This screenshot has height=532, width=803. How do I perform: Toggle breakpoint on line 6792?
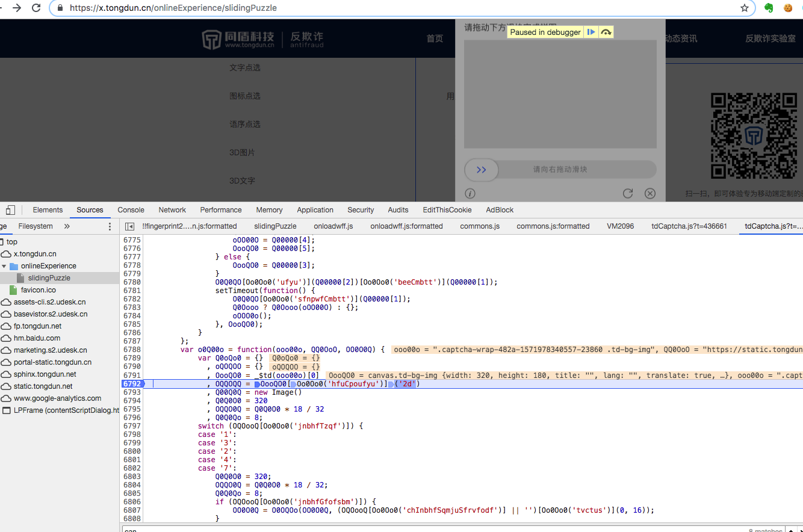[x=131, y=384]
